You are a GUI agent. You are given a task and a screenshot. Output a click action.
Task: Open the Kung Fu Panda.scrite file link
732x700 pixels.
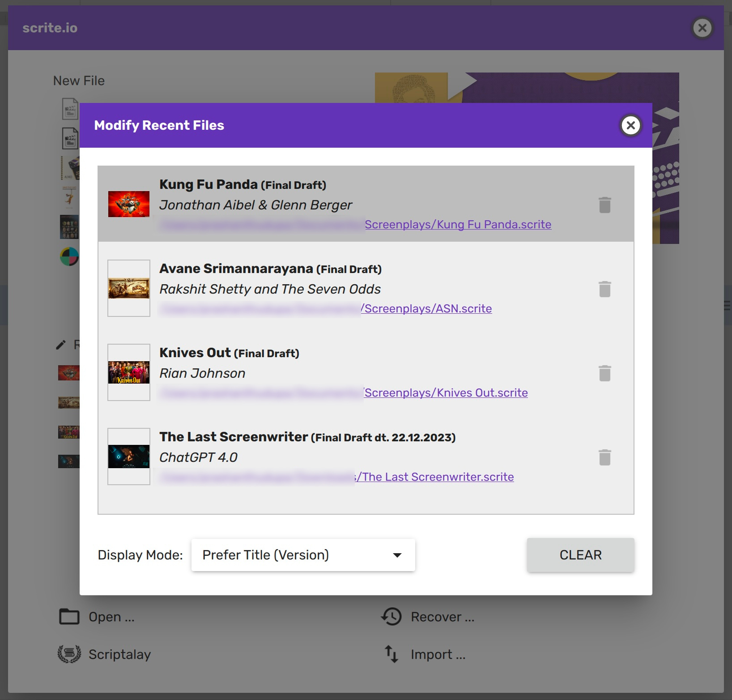coord(458,225)
